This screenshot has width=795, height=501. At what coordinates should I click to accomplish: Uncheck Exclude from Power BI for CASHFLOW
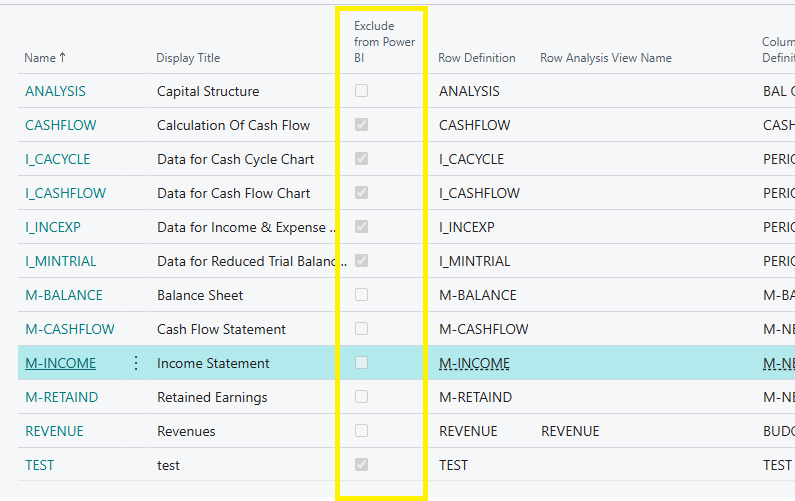[x=361, y=125]
